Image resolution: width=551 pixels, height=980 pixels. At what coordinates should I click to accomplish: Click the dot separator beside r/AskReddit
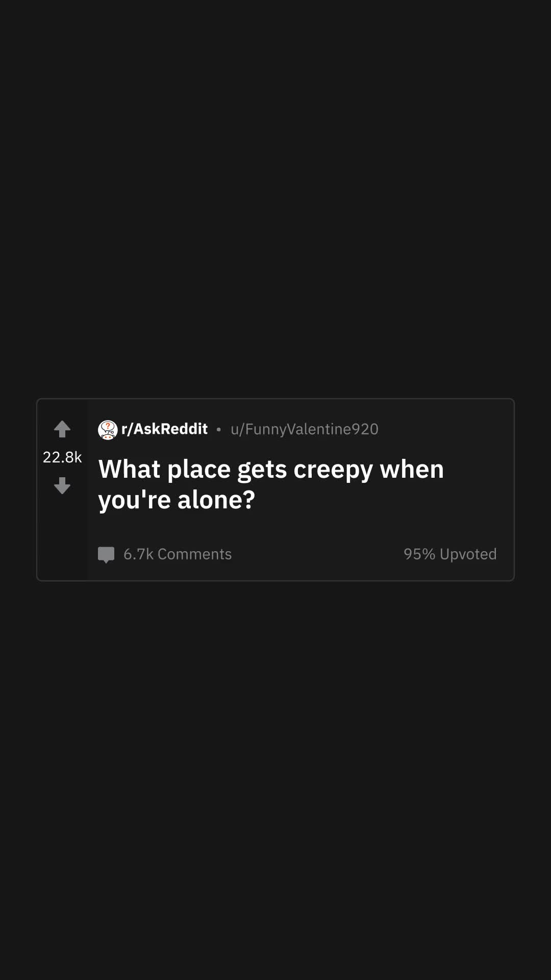pos(219,430)
